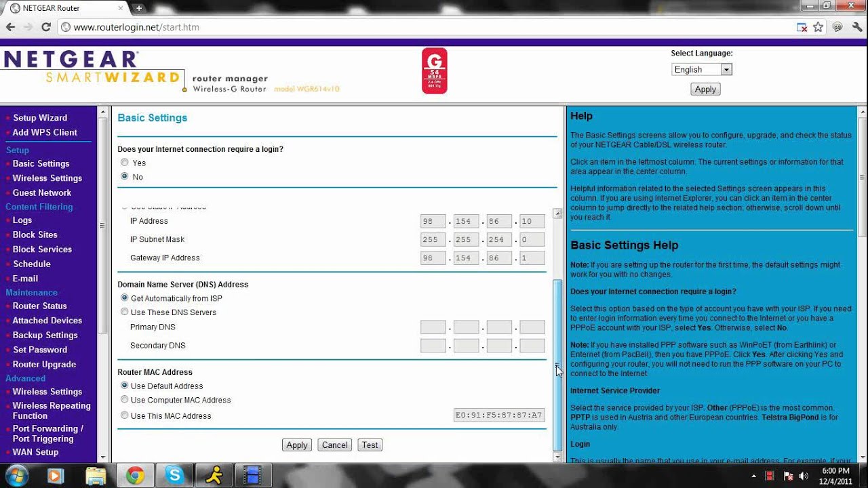Click first Secondary DNS octet field

(433, 346)
